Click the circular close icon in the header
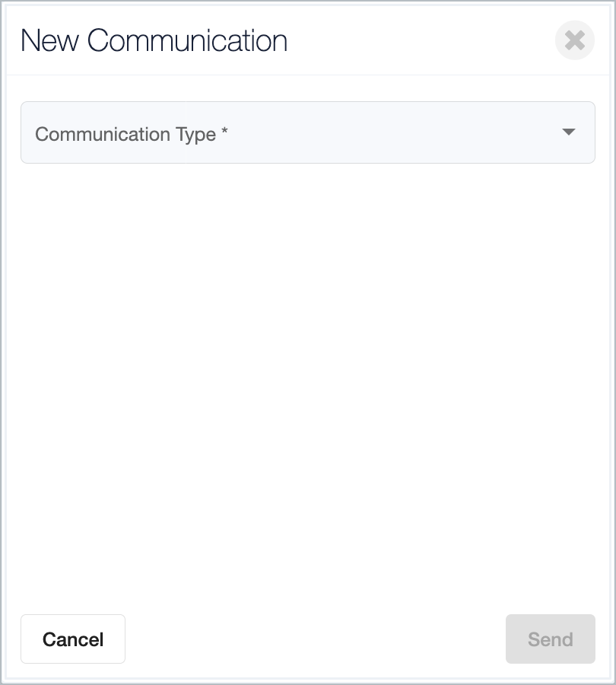The width and height of the screenshot is (616, 685). 574,40
